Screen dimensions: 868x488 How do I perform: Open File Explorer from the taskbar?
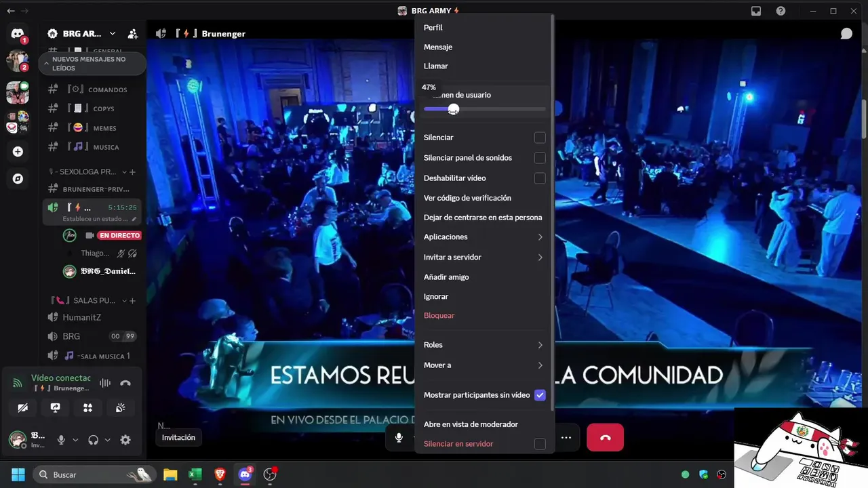[170, 474]
